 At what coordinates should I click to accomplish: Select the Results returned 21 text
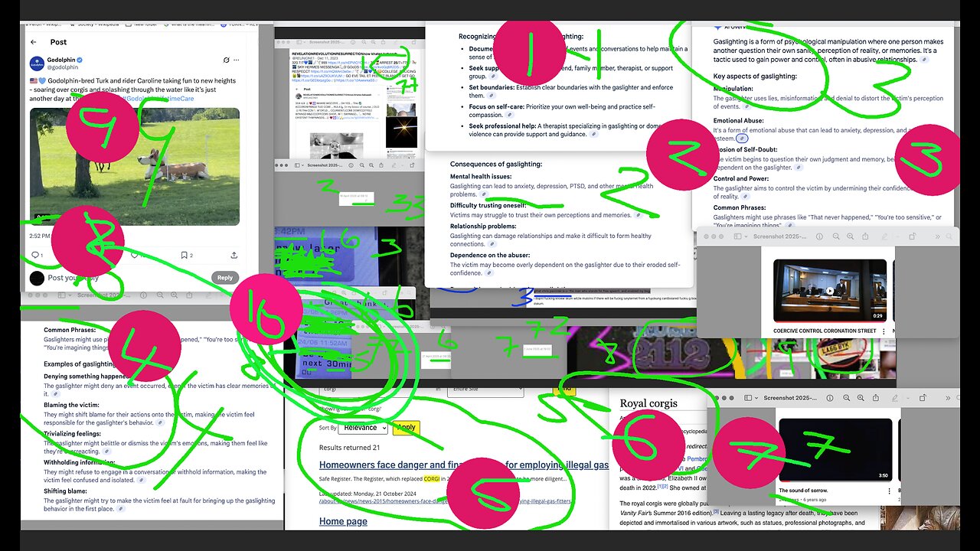coord(349,448)
